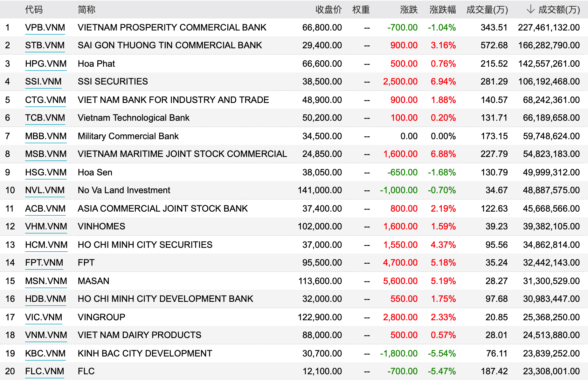Select the Hoa Phat name cell
This screenshot has width=588, height=380.
click(96, 64)
